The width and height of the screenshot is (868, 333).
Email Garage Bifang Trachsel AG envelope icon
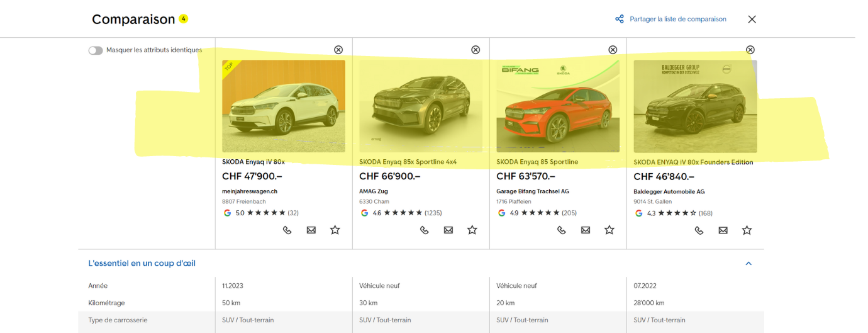tap(585, 230)
